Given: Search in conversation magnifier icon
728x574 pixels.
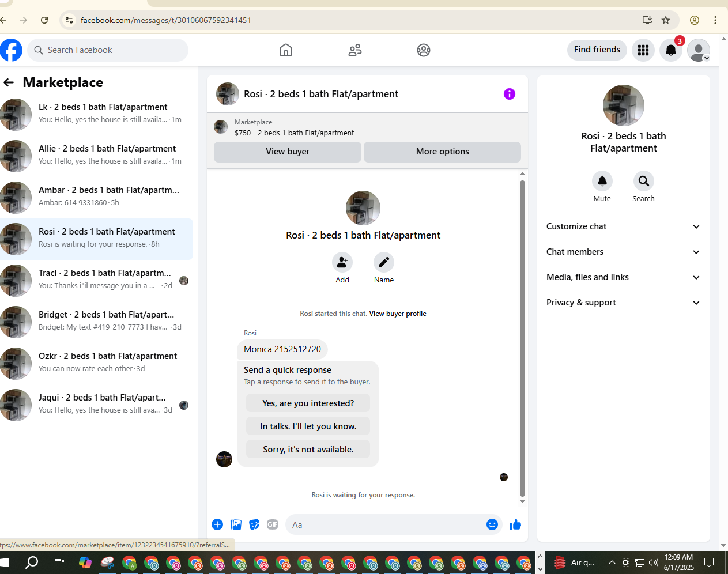Looking at the screenshot, I should [644, 181].
